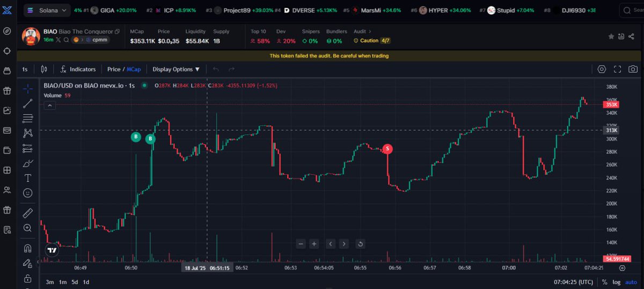The width and height of the screenshot is (644, 289).
Task: Zoom in chart with plus button
Action: pyautogui.click(x=314, y=244)
